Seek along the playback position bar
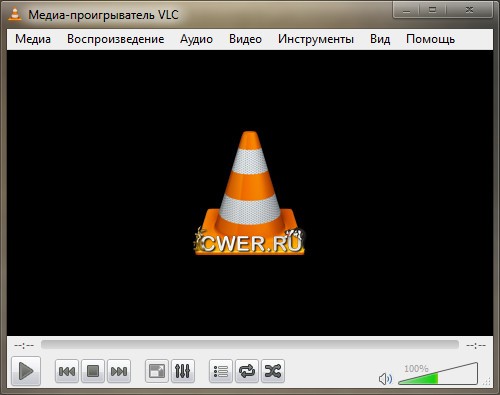 click(x=250, y=345)
